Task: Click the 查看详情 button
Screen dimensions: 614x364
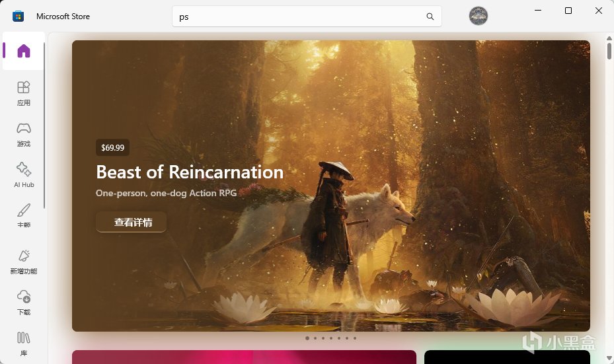Action: click(x=131, y=223)
